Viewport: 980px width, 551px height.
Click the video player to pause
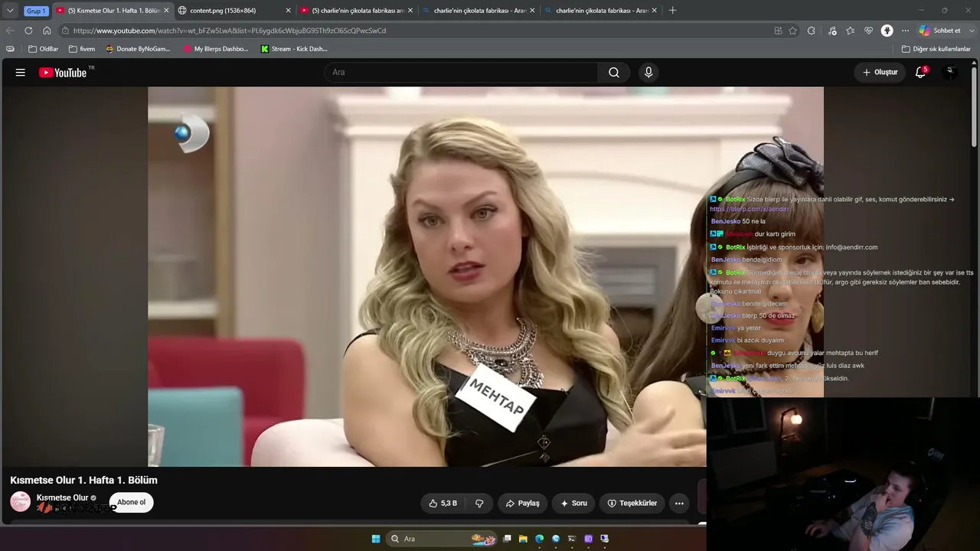426,276
